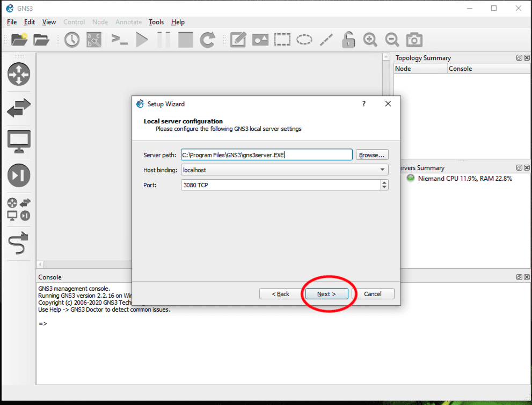Browse switches in the device sidebar
This screenshot has width=532, height=405.
point(19,108)
